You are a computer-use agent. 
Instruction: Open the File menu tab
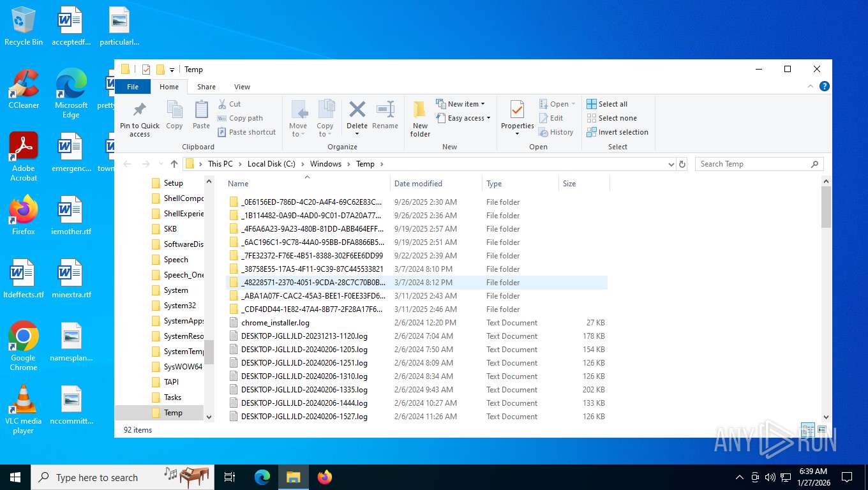[x=133, y=87]
